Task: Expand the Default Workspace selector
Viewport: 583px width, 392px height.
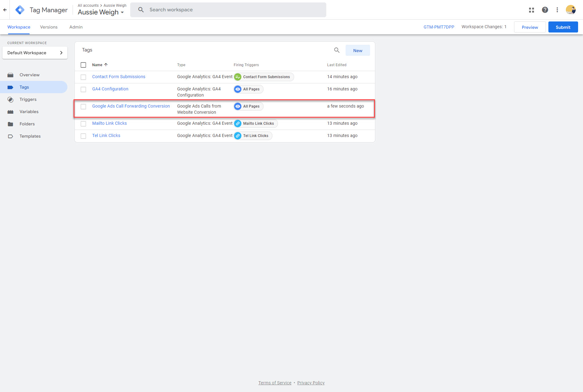Action: click(35, 53)
